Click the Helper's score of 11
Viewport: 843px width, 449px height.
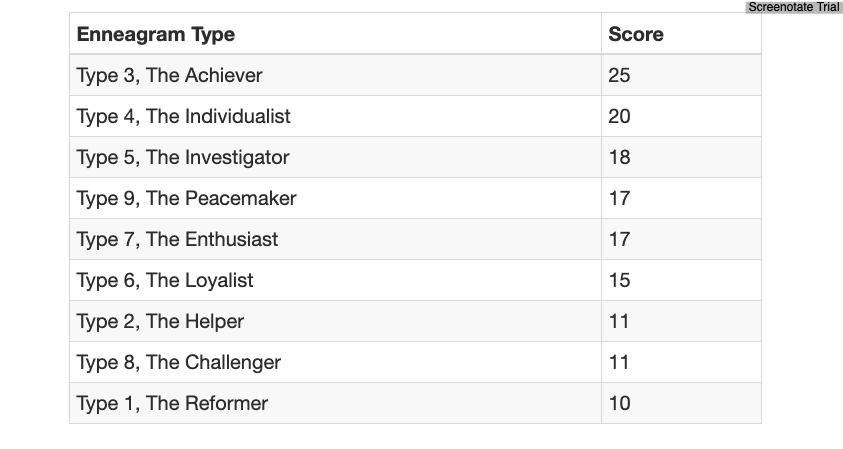[619, 321]
